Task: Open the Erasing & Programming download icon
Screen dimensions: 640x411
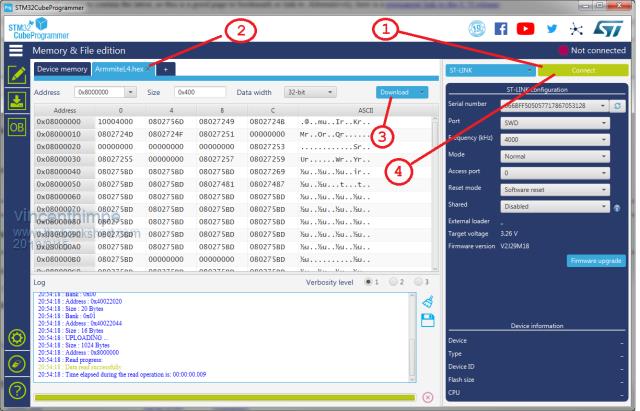Action: pyautogui.click(x=15, y=101)
